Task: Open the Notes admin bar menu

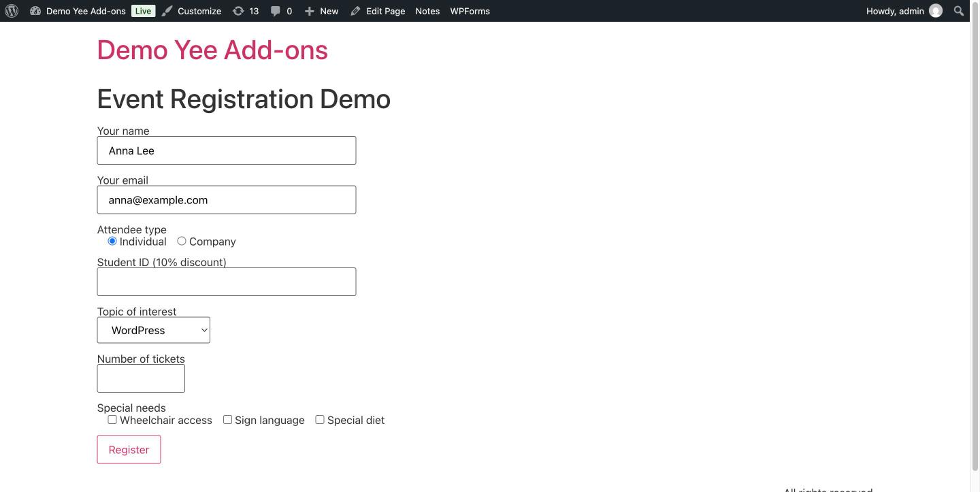Action: point(427,11)
